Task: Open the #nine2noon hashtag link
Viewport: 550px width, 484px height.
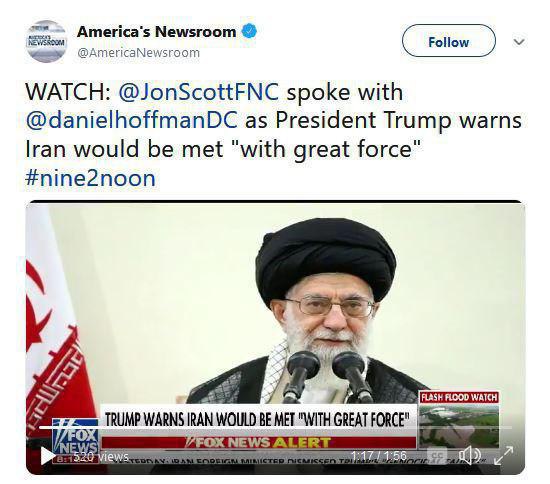Action: pos(90,178)
